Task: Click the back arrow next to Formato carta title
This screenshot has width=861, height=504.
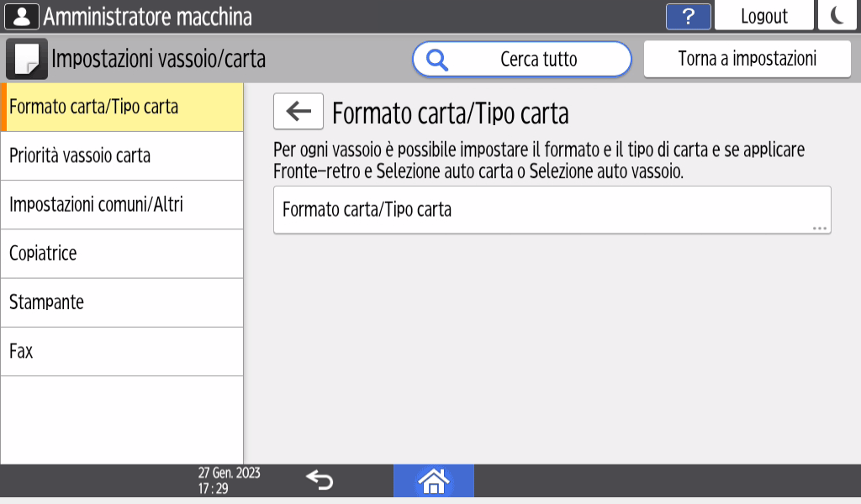Action: click(x=298, y=111)
